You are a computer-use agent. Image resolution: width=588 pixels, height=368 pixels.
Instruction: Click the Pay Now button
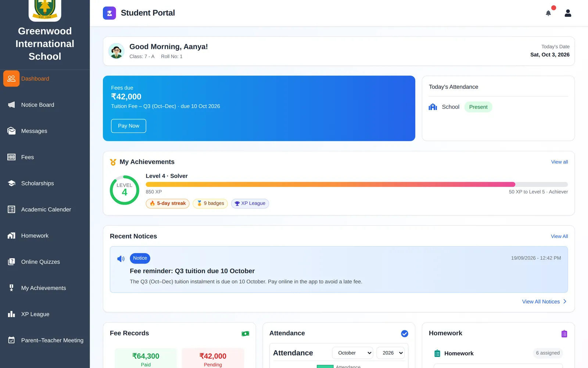coord(129,126)
